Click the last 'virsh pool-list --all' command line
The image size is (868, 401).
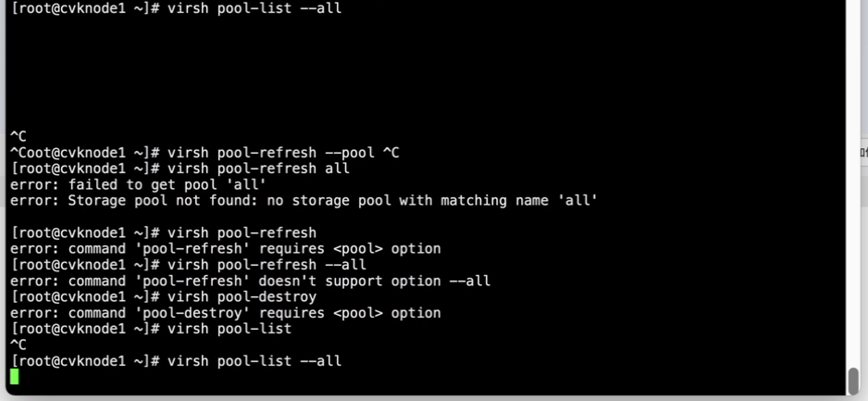[254, 360]
